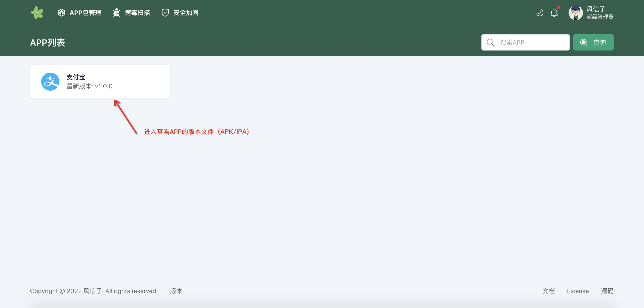Click the green flower logo

[37, 13]
